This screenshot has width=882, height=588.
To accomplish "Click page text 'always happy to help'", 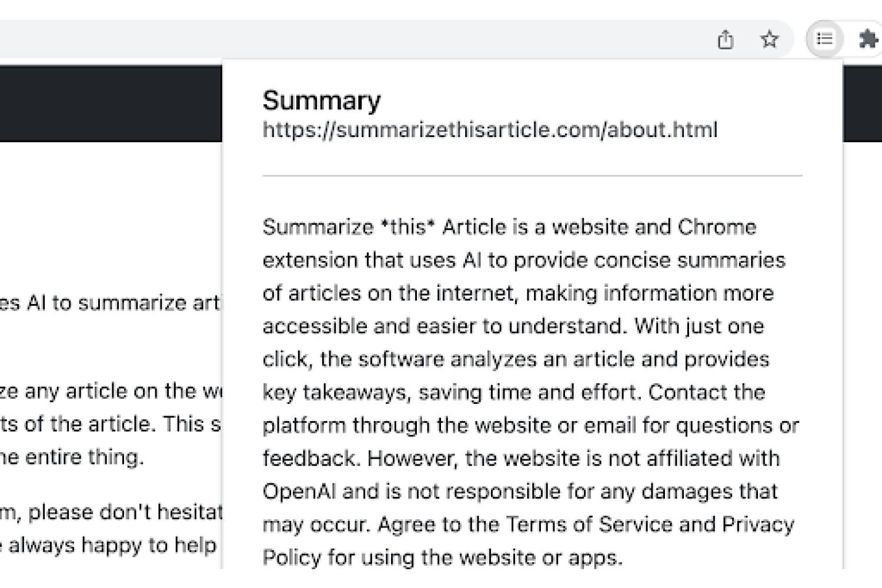I will tap(112, 545).
